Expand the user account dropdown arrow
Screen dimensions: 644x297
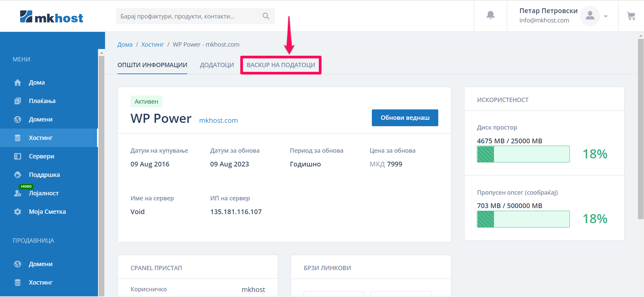tap(606, 16)
